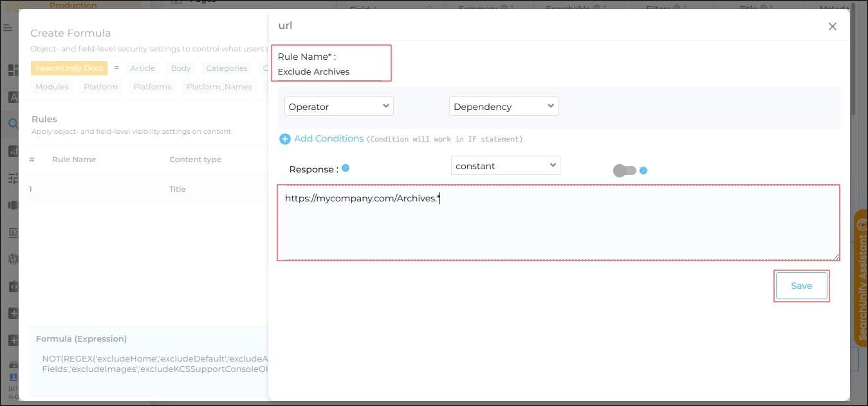Select the Platform_Names field chip
Viewport: 868px width, 406px height.
click(218, 87)
